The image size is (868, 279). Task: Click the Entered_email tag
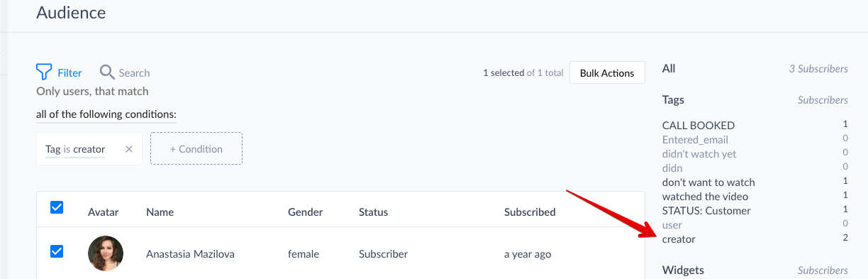point(695,140)
